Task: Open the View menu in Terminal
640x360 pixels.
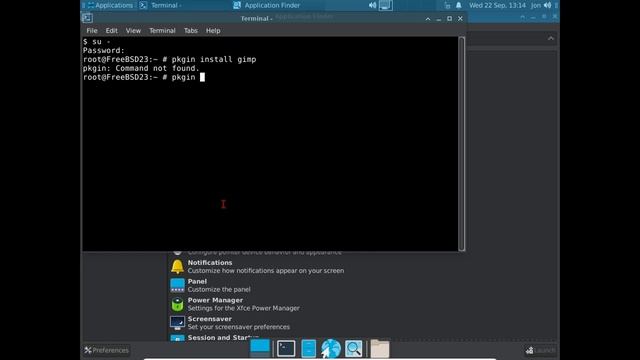Action: (x=133, y=31)
